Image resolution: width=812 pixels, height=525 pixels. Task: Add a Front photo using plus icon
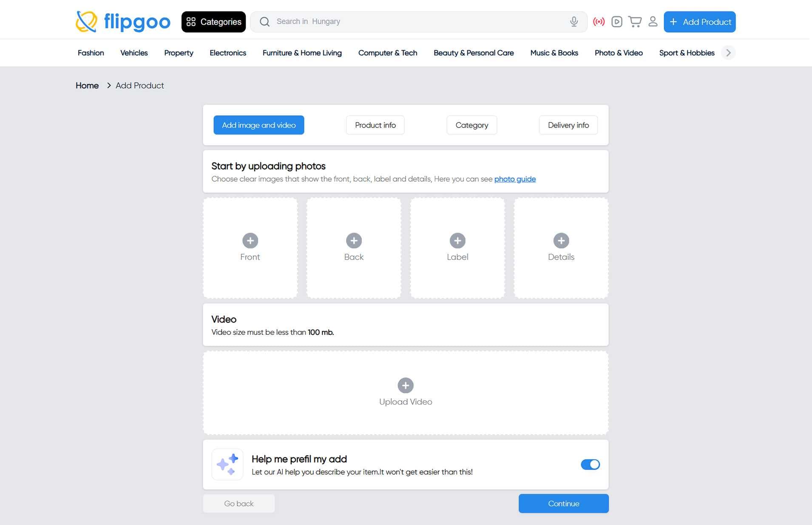pyautogui.click(x=250, y=241)
